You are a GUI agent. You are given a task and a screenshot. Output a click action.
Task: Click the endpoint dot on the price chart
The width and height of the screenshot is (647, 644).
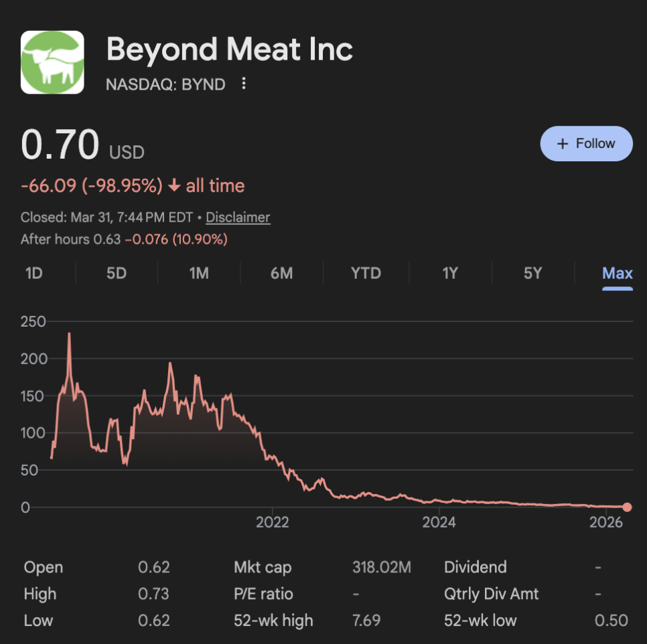[627, 507]
